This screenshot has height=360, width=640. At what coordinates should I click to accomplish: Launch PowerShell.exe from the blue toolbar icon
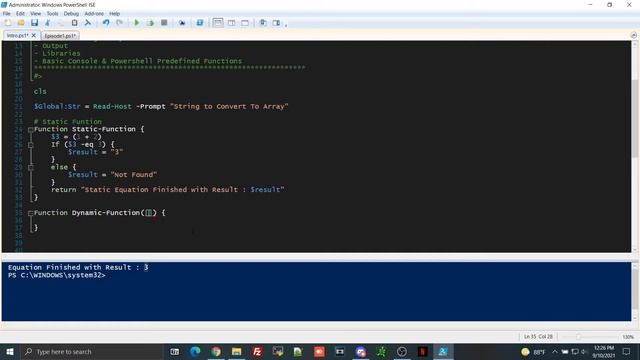[200, 23]
